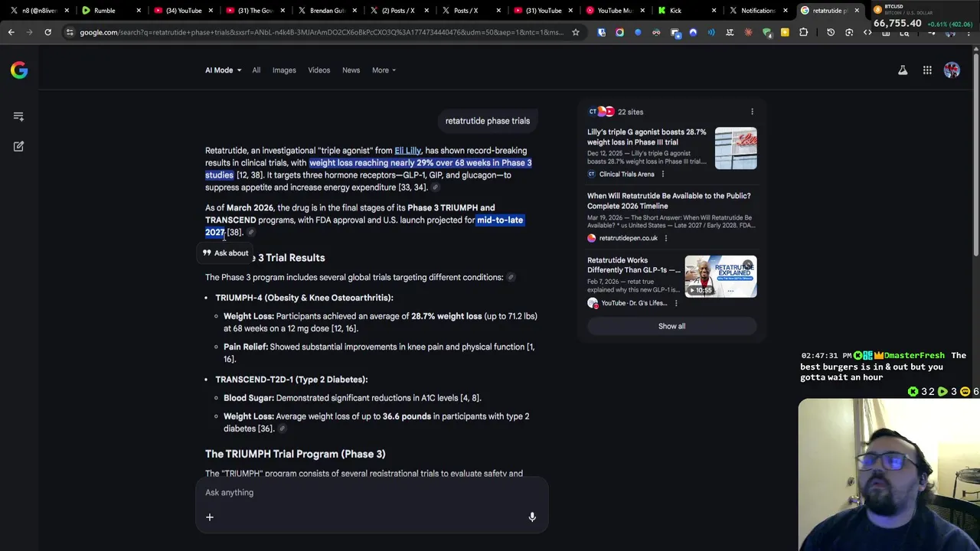Click the link icon after 'diabetes [36]'
The height and width of the screenshot is (551, 980).
pos(282,429)
